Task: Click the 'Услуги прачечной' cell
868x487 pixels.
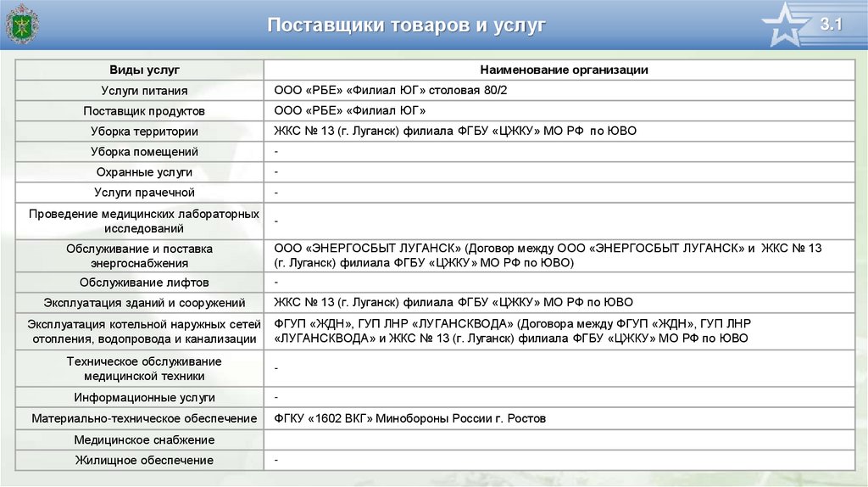Action: (x=140, y=193)
